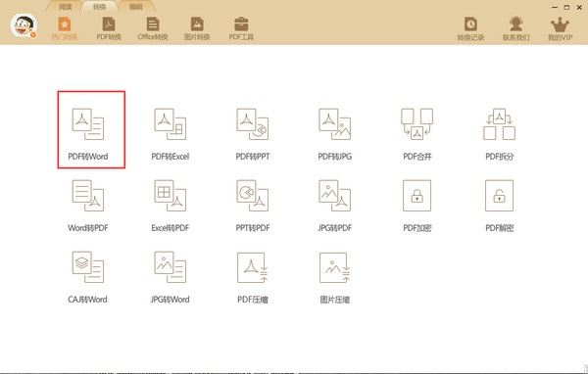Viewport: 588px width, 374px height.
Task: Switch to the 转换 tab
Action: point(99,7)
